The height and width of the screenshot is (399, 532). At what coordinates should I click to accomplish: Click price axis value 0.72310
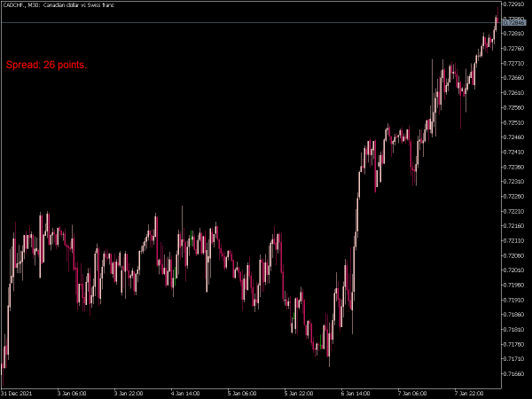click(x=513, y=182)
